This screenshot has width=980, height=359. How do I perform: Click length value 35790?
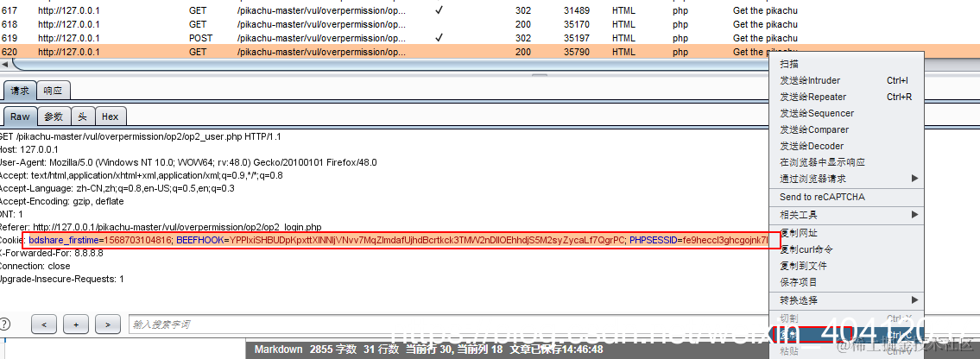pos(576,52)
